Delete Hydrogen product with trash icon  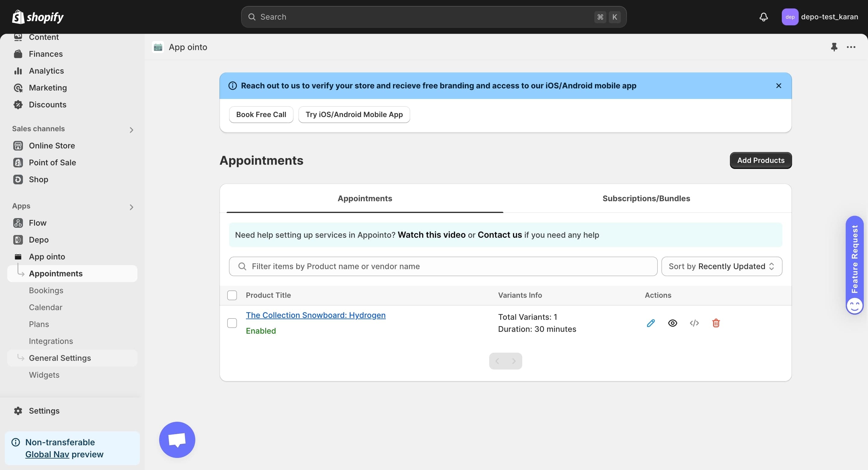(716, 323)
